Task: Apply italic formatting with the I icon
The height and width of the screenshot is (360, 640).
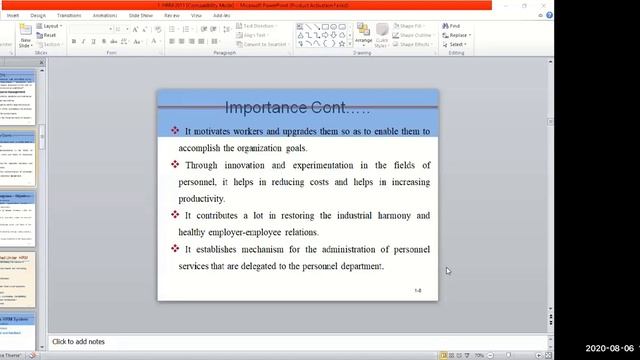Action: coord(84,41)
